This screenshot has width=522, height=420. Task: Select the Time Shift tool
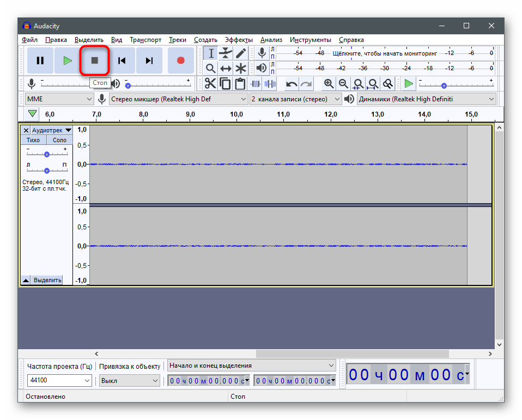click(226, 68)
